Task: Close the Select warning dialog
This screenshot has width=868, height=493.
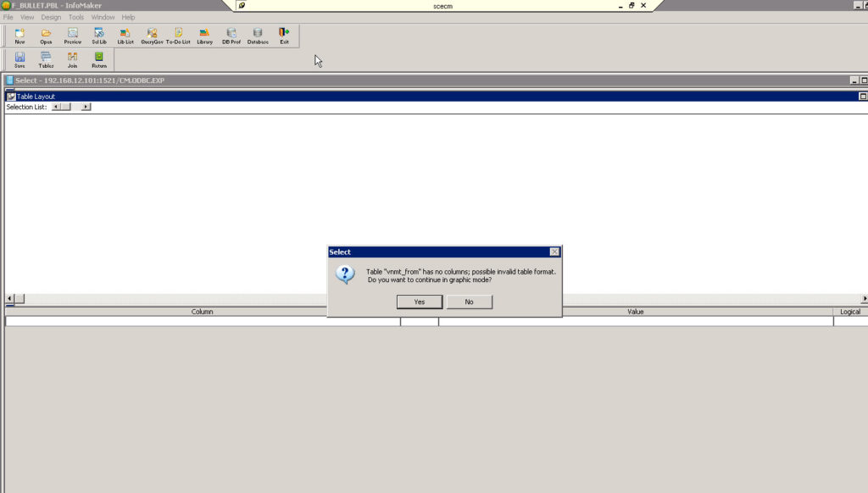Action: pos(556,252)
